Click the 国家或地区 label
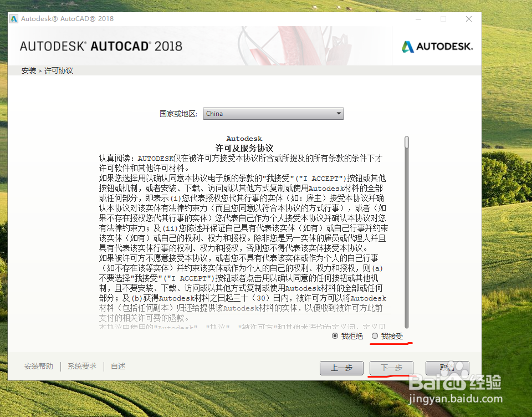 pos(178,114)
